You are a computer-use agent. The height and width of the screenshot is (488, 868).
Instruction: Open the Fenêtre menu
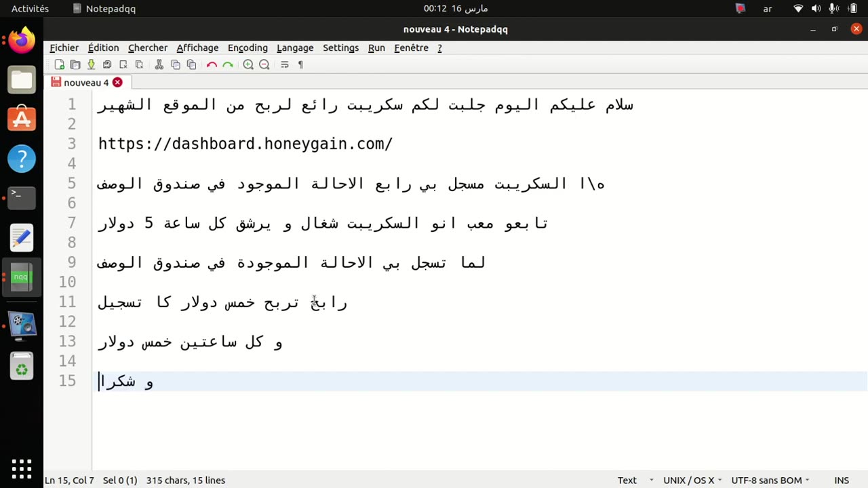coord(411,47)
